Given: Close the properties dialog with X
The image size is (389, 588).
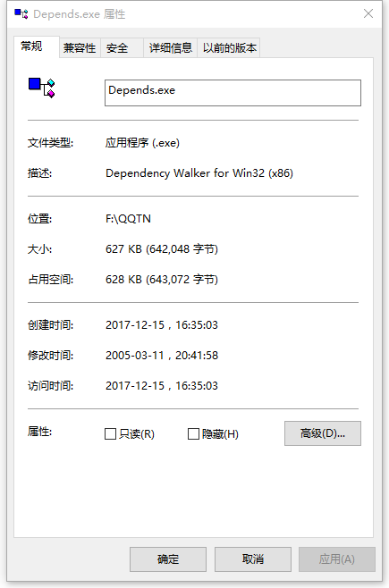Looking at the screenshot, I should pyautogui.click(x=368, y=14).
